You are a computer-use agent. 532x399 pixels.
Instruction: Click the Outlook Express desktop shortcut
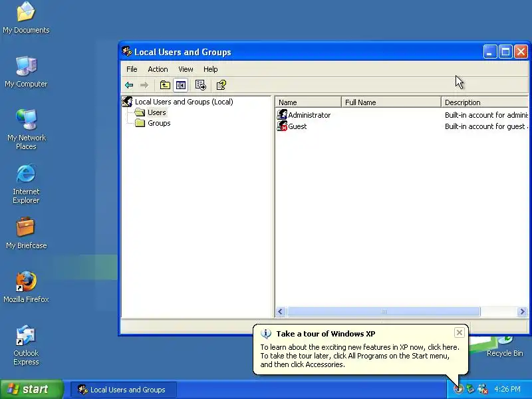(x=26, y=345)
